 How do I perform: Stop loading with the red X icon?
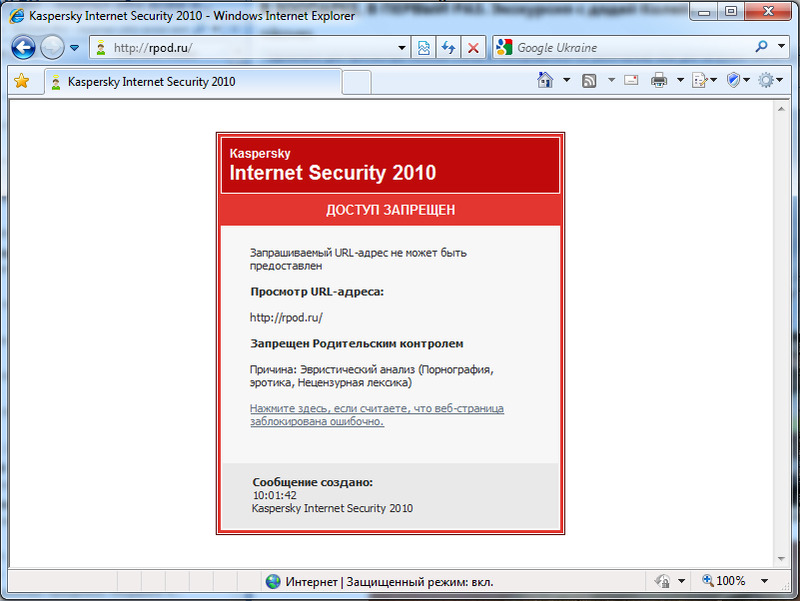tap(473, 48)
